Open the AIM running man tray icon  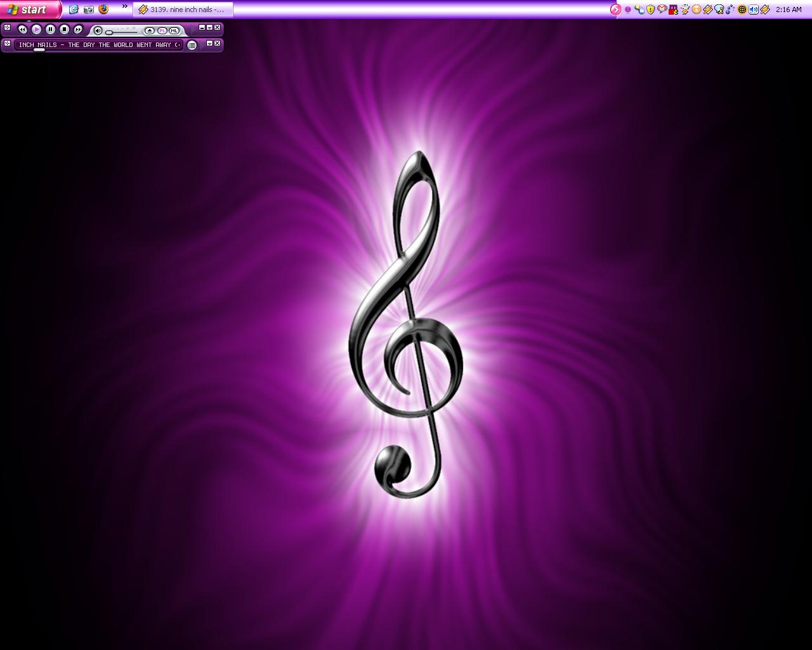point(719,10)
